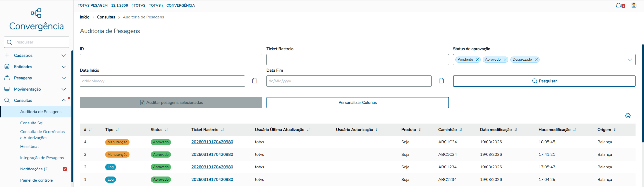Open the Data Fim calendar picker
644x187 pixels.
(x=441, y=81)
